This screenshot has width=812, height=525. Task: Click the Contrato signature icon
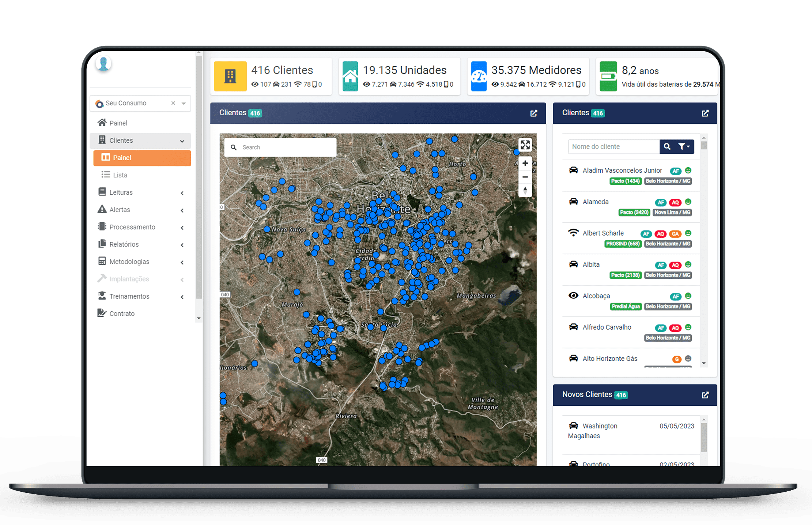102,313
